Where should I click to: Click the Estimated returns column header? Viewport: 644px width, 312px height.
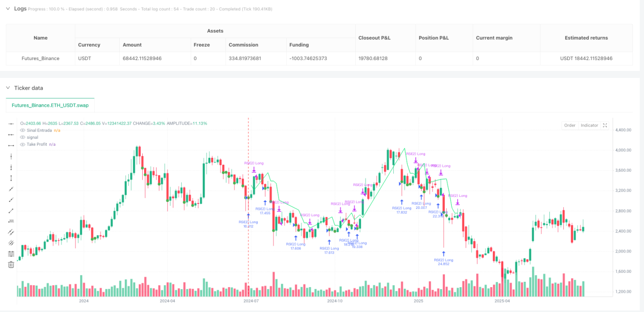(586, 38)
